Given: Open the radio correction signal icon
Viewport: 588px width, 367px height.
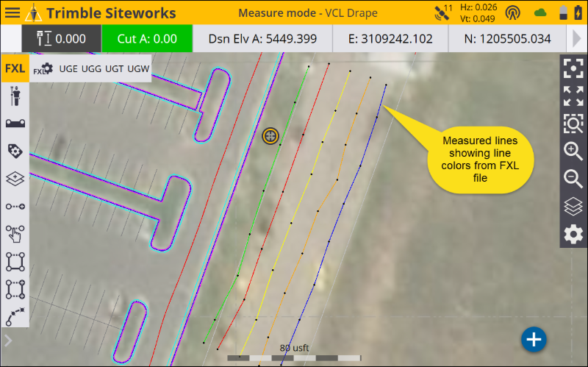Looking at the screenshot, I should click(512, 13).
